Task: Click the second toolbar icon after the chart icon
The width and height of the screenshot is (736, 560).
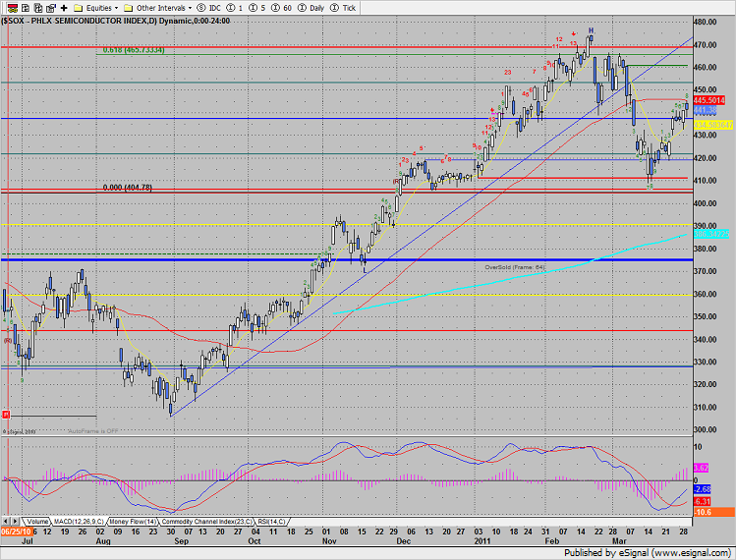Action: 26,8
